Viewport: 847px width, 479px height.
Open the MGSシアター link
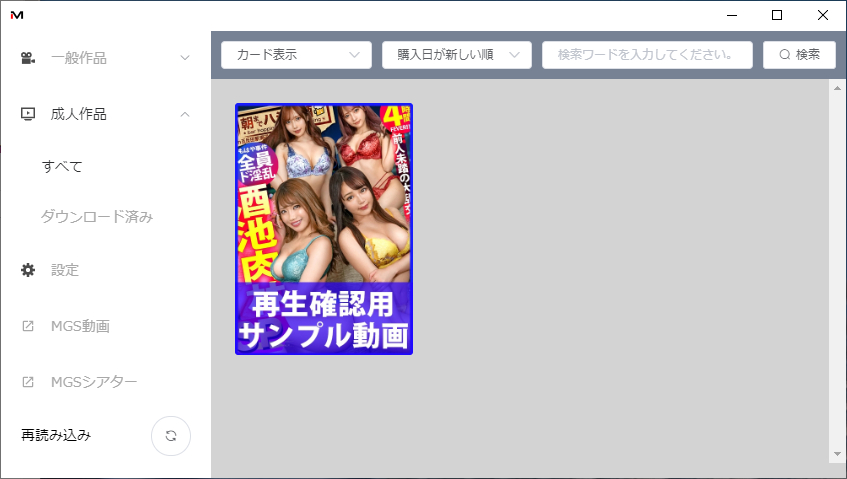[x=94, y=382]
